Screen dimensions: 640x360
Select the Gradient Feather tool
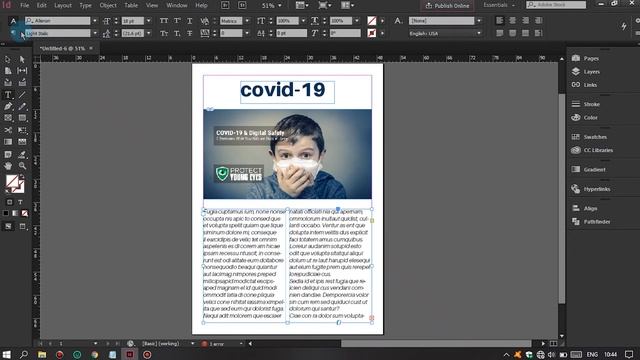(x=22, y=142)
